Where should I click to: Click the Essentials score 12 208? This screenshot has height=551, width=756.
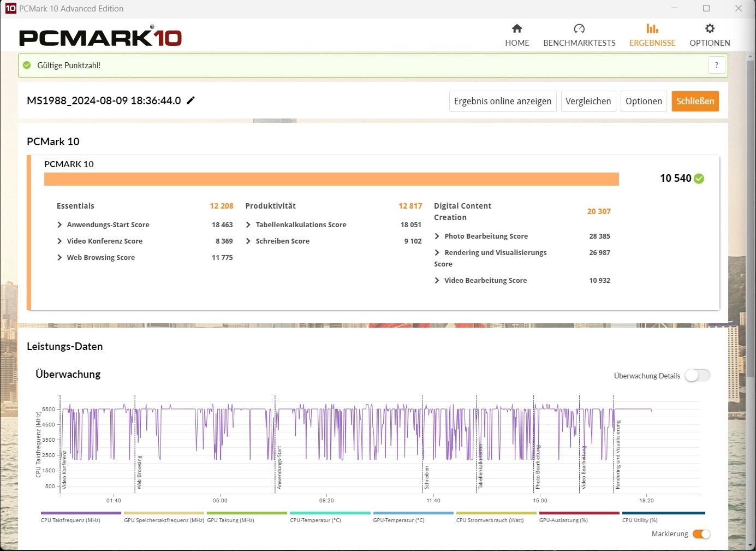[x=222, y=206]
